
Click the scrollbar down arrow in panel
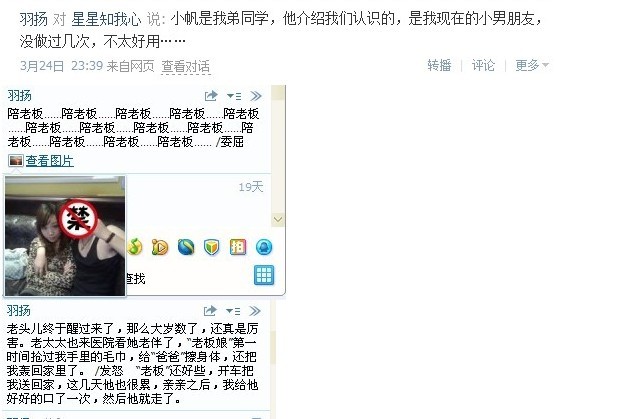click(x=278, y=220)
